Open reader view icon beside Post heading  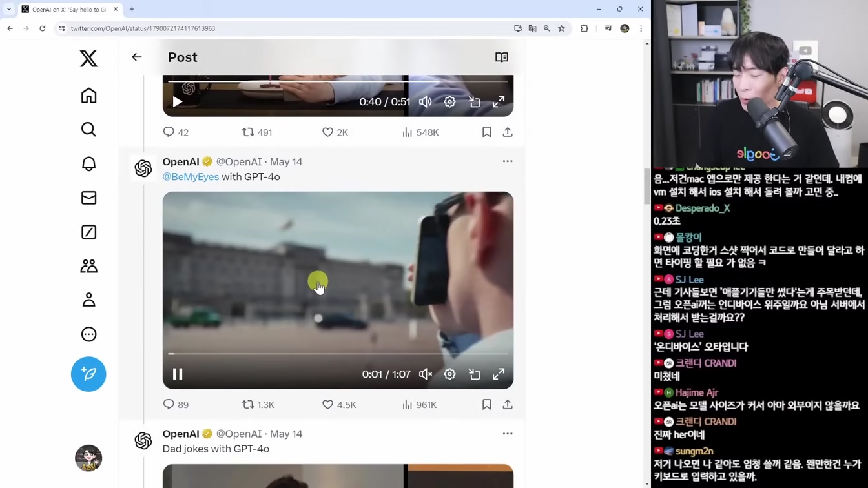502,57
